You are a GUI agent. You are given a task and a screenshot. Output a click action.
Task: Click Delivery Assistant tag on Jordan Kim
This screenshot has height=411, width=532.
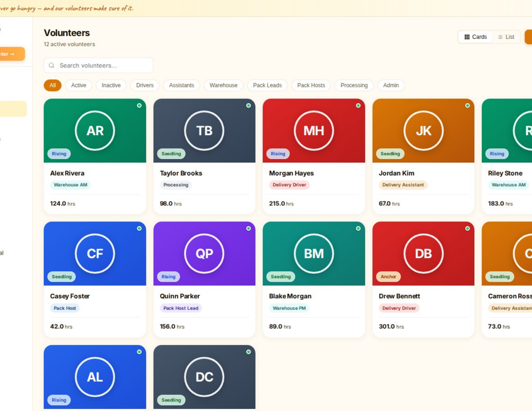[x=403, y=185]
